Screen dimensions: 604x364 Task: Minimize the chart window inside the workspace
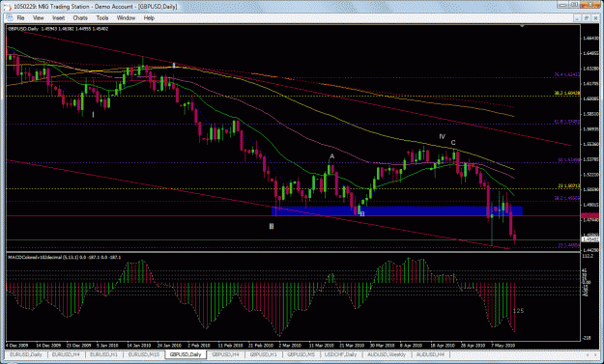[577, 18]
